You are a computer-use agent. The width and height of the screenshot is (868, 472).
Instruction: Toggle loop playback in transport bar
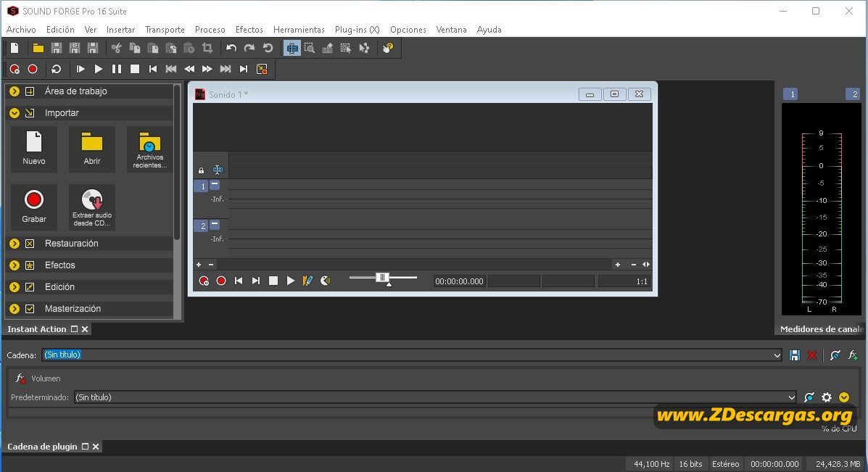(x=56, y=69)
